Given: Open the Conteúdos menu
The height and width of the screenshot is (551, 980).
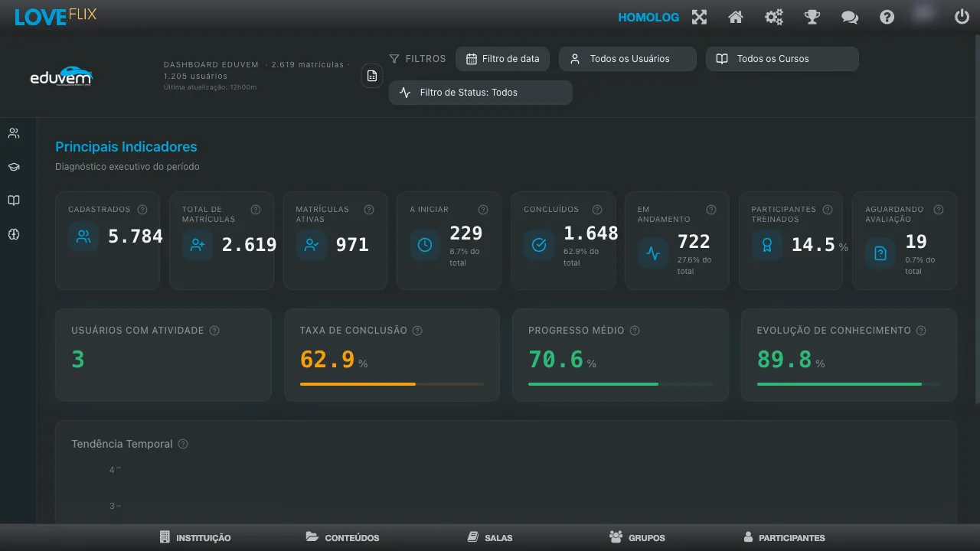Looking at the screenshot, I should pos(343,537).
